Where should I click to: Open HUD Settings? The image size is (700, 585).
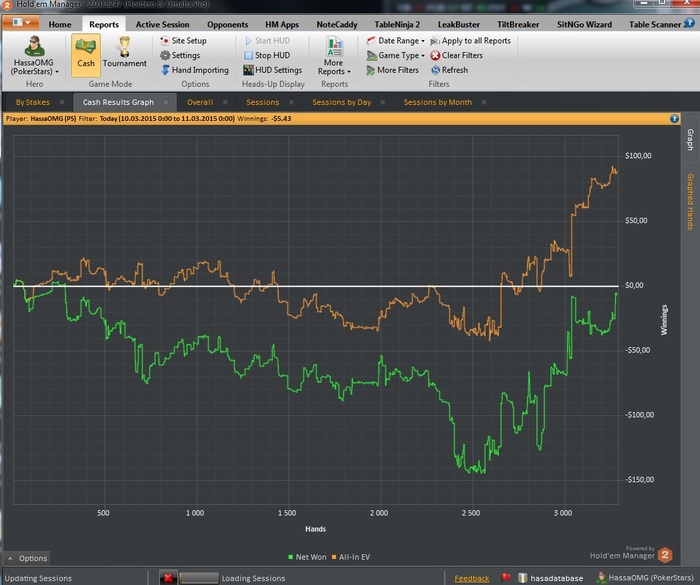pyautogui.click(x=273, y=70)
